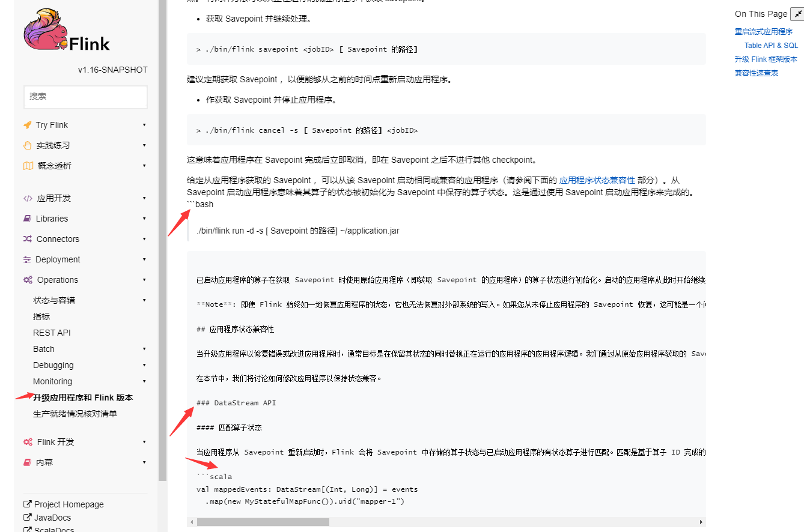Expand the Libraries section arrow
Screen dimensions: 804x532
pyautogui.click(x=144, y=219)
